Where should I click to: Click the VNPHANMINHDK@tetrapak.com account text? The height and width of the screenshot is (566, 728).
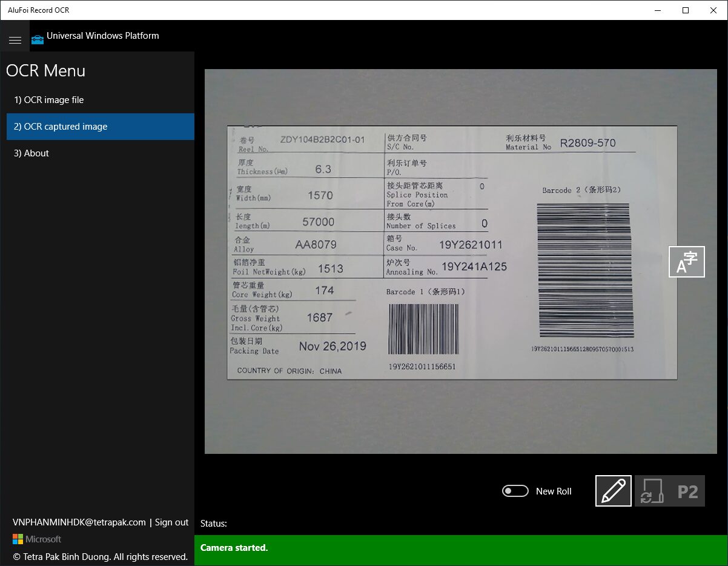tap(79, 522)
